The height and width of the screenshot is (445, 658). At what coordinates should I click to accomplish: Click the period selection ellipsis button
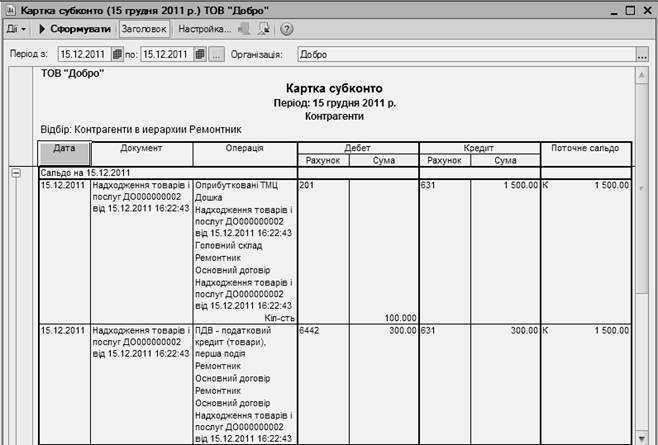pos(217,54)
